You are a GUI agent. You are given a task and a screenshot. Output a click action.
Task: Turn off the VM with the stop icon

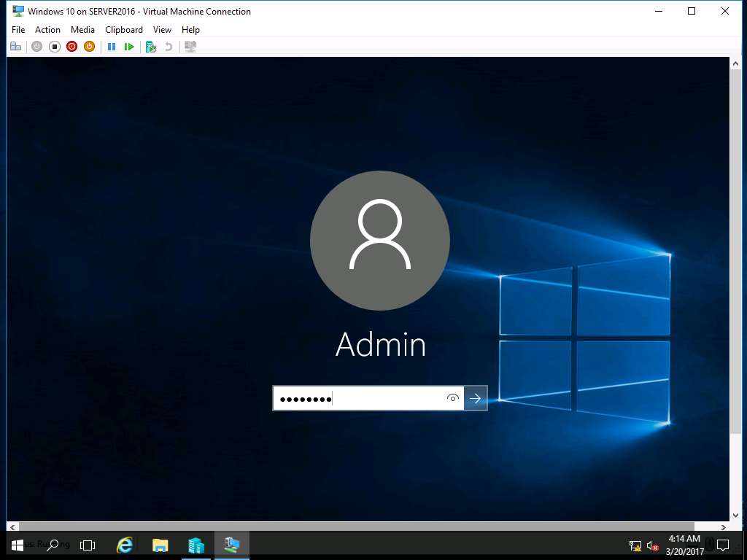pyautogui.click(x=54, y=47)
